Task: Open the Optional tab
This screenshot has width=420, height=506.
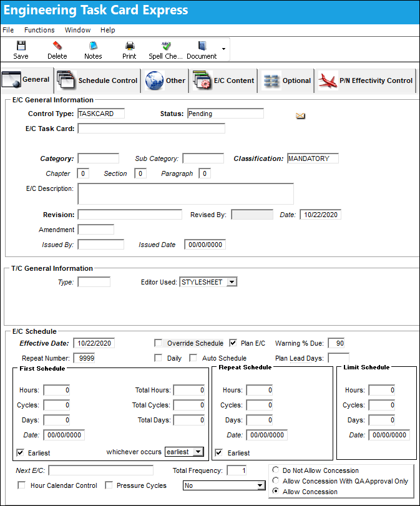Action: (286, 80)
